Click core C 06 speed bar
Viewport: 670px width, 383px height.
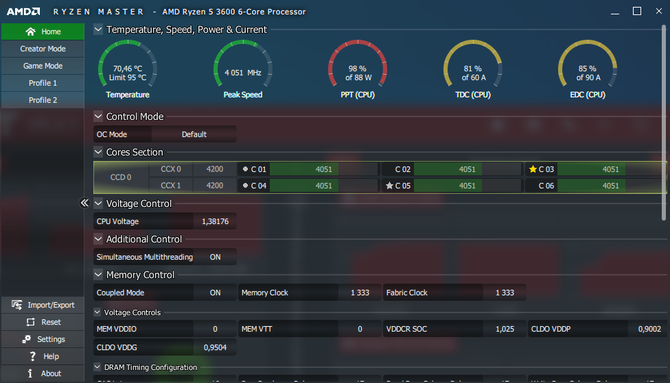[611, 186]
